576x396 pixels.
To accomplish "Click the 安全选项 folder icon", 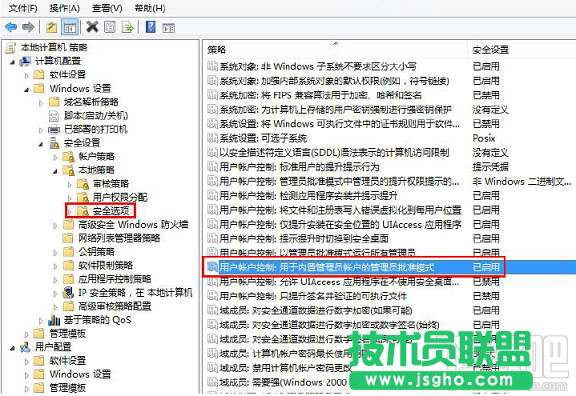I will pyautogui.click(x=83, y=211).
